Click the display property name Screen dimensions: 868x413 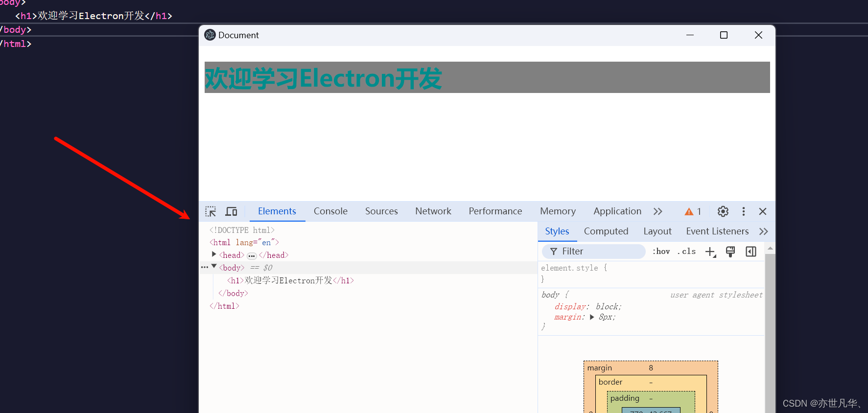(x=570, y=306)
